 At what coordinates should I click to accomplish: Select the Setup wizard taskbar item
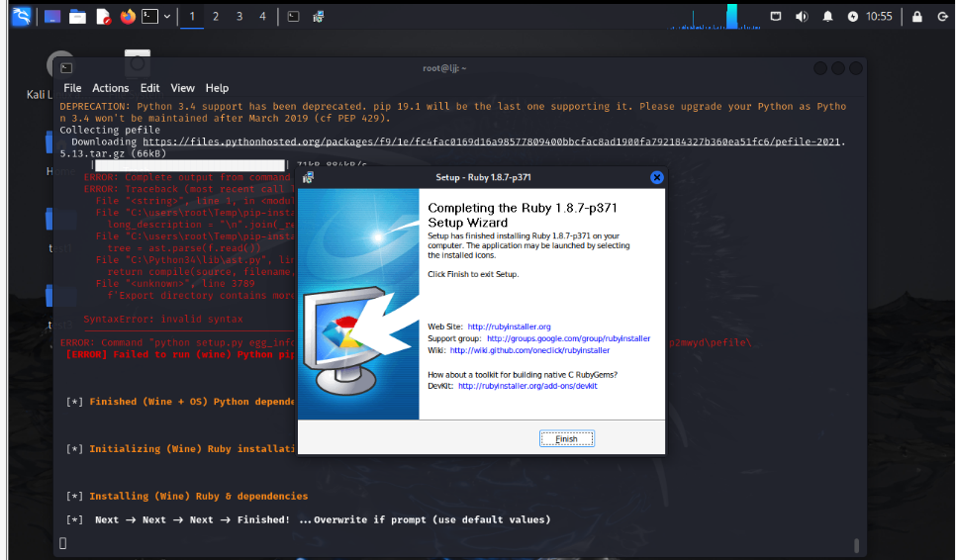coord(318,16)
